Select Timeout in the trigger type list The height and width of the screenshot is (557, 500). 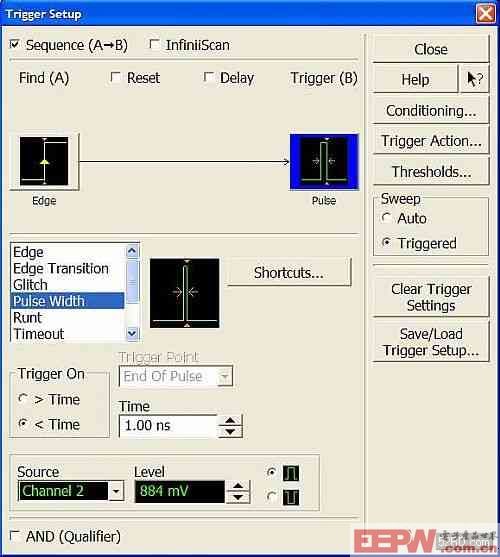[68, 334]
